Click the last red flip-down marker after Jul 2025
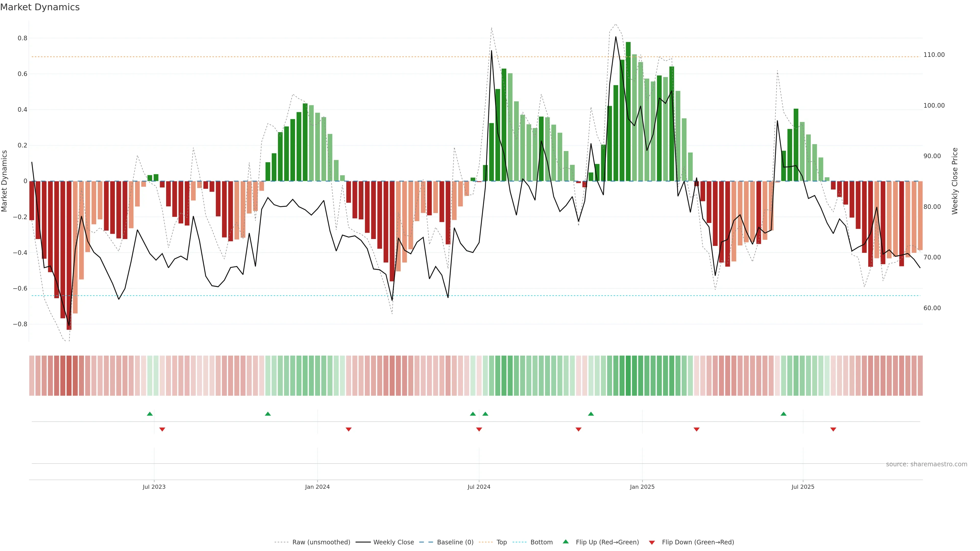980x551 pixels. [833, 429]
